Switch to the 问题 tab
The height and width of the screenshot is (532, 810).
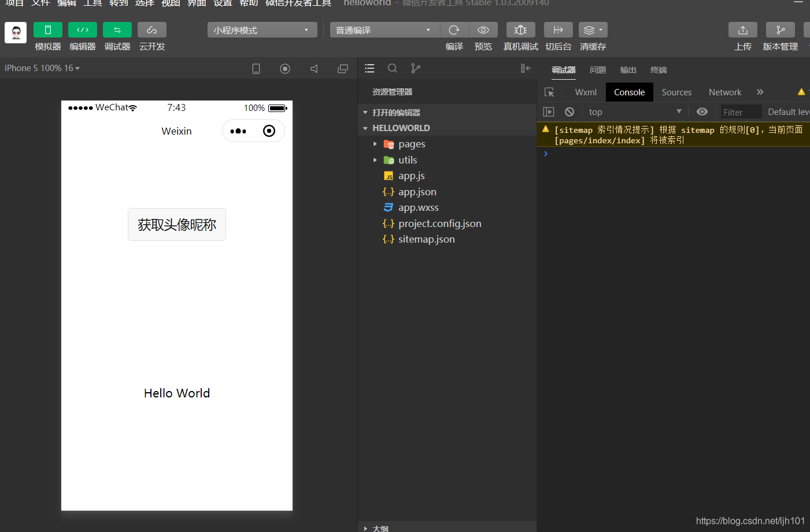(598, 70)
